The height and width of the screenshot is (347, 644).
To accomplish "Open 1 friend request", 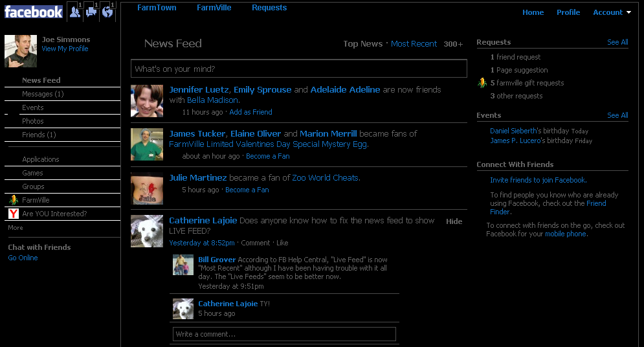I will pyautogui.click(x=515, y=57).
